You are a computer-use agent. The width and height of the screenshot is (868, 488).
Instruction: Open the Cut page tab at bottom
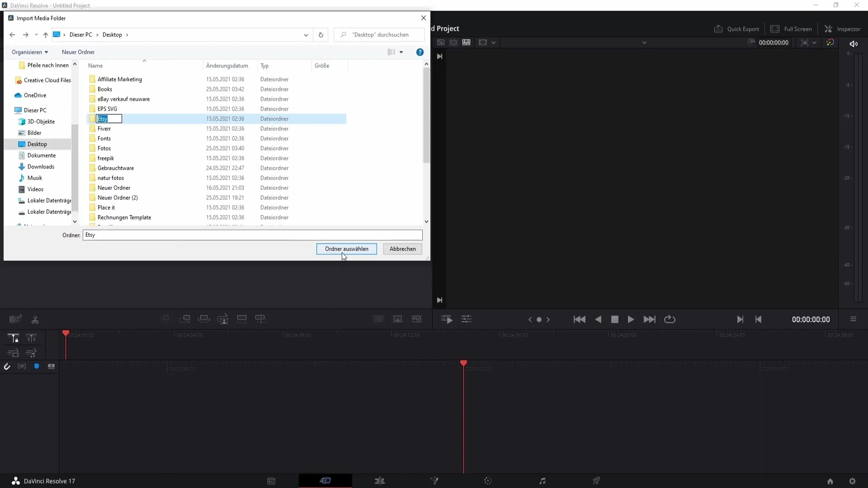tap(325, 481)
